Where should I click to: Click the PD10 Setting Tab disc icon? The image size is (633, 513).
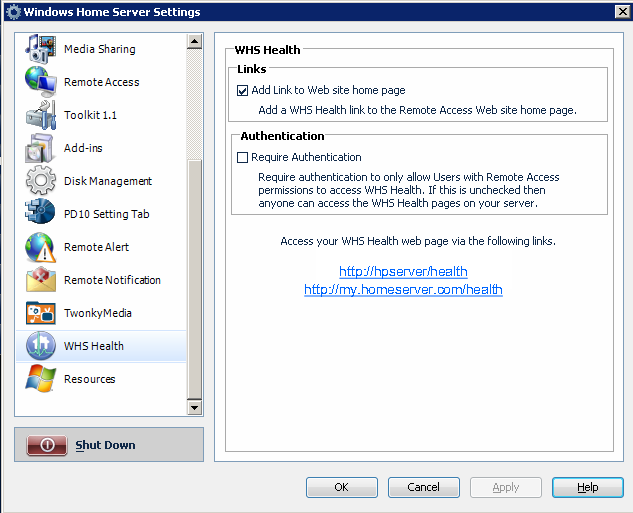(40, 211)
